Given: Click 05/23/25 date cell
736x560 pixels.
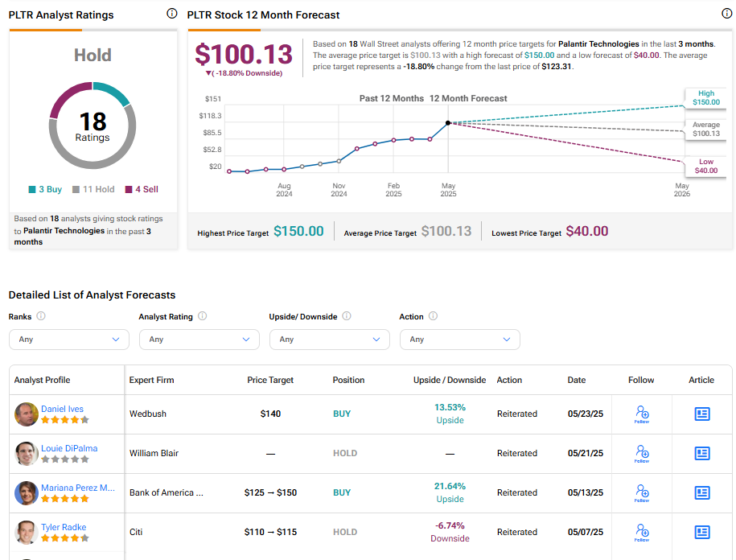Looking at the screenshot, I should (586, 414).
